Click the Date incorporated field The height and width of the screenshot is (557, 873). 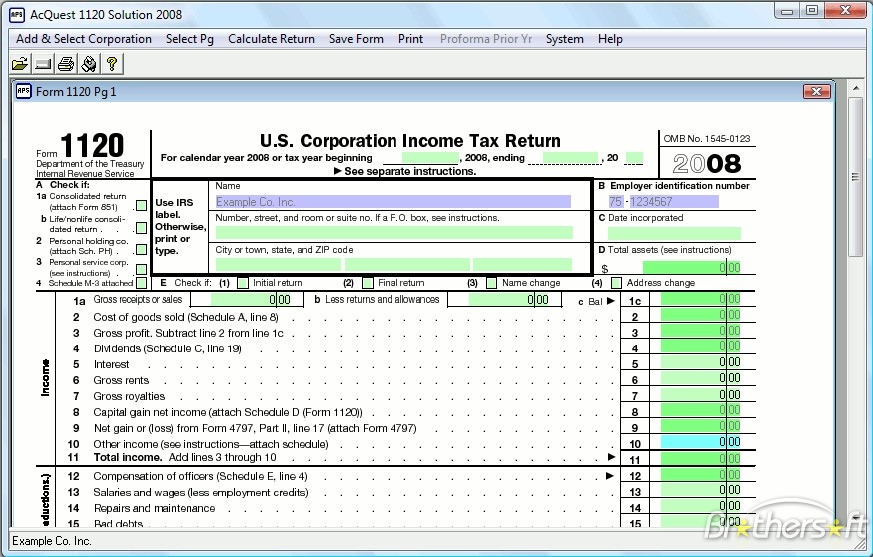pyautogui.click(x=674, y=233)
